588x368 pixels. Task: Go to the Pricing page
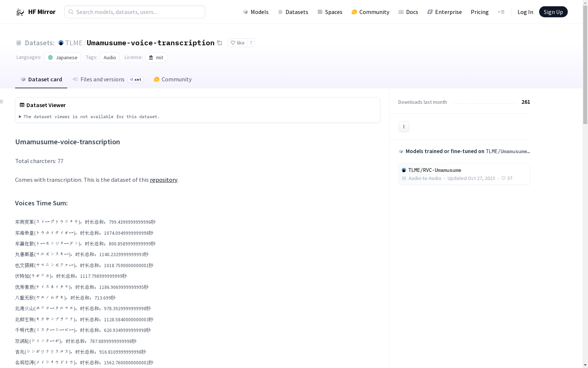tap(480, 12)
